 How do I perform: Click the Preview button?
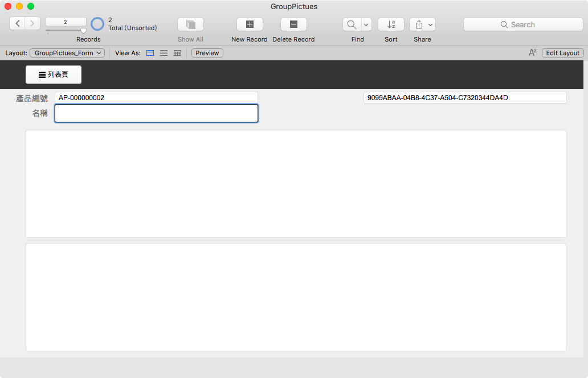pyautogui.click(x=207, y=53)
